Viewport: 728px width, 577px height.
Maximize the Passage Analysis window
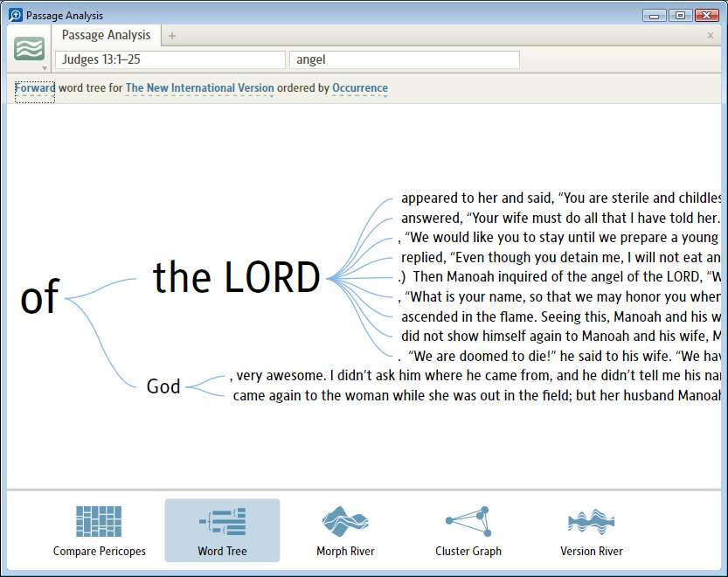click(680, 16)
